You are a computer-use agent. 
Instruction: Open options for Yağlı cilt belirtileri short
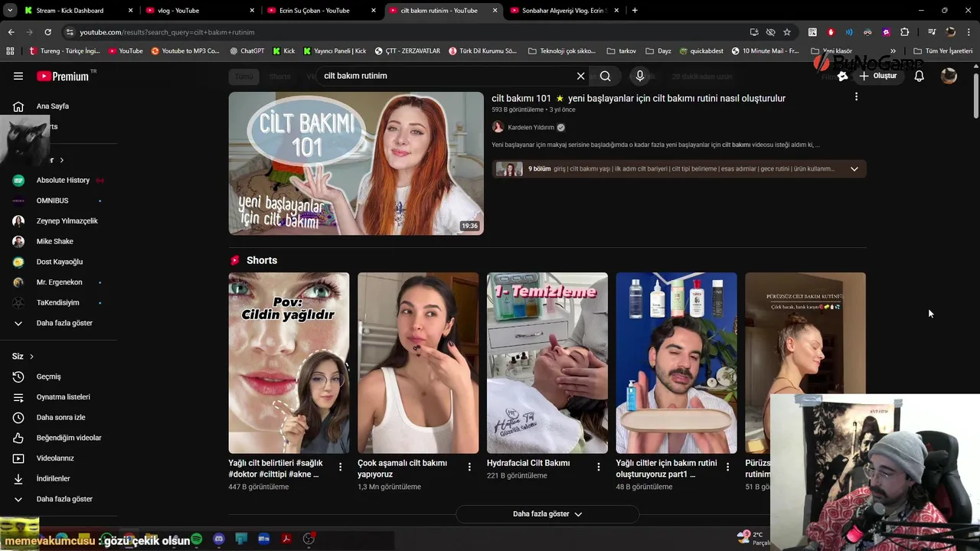point(341,467)
